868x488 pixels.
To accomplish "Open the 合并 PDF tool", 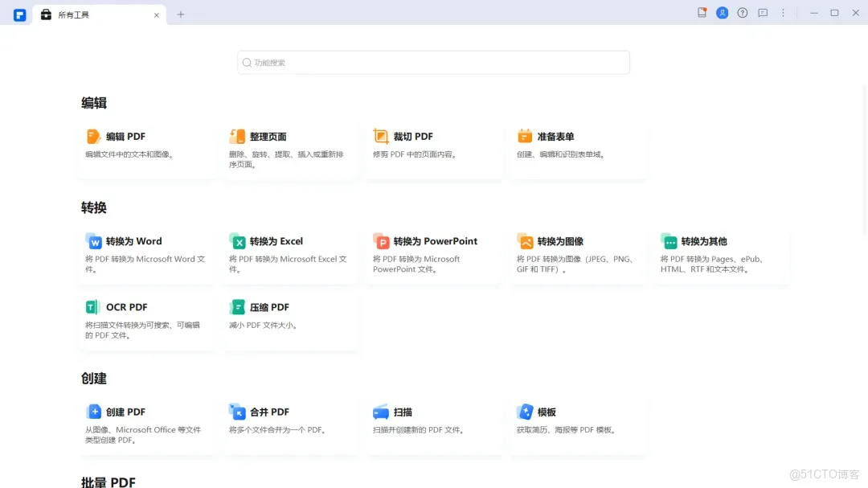I will pyautogui.click(x=270, y=412).
